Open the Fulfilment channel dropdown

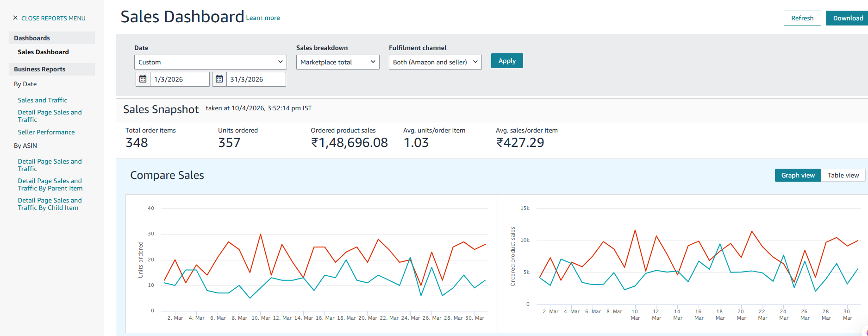pyautogui.click(x=435, y=62)
